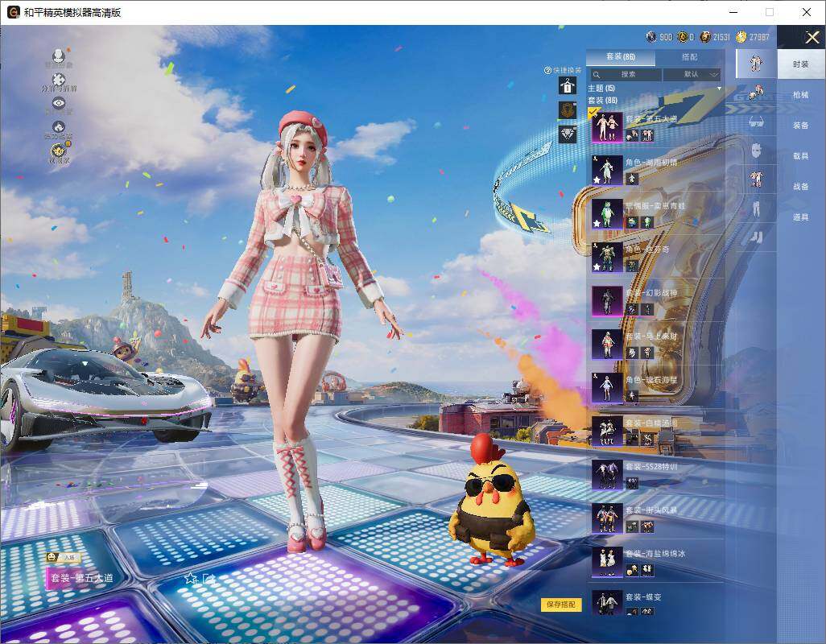The width and height of the screenshot is (826, 644).
Task: Expand the 主题(15) section triangle
Action: [719, 89]
